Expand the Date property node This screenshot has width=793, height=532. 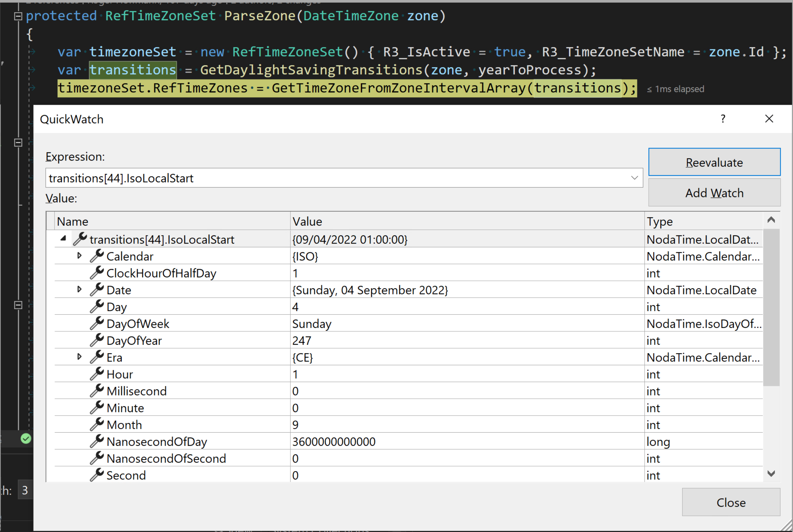[x=79, y=289]
